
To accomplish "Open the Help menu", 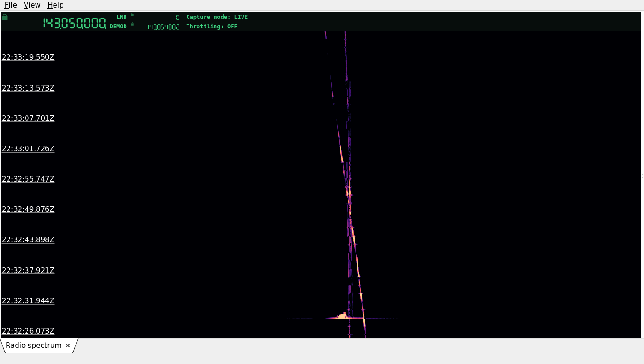I will pos(55,5).
